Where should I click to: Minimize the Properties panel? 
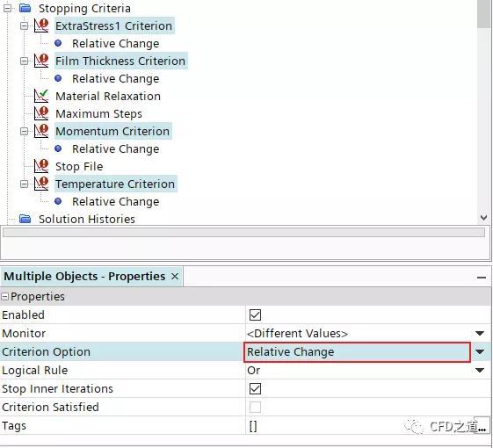481,278
